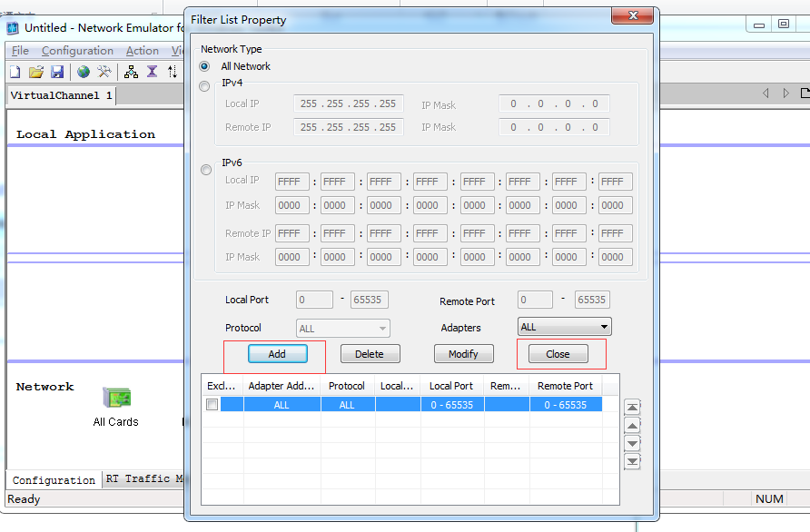This screenshot has height=532, width=810.
Task: Click the Ready status bar text
Action: pyautogui.click(x=24, y=499)
